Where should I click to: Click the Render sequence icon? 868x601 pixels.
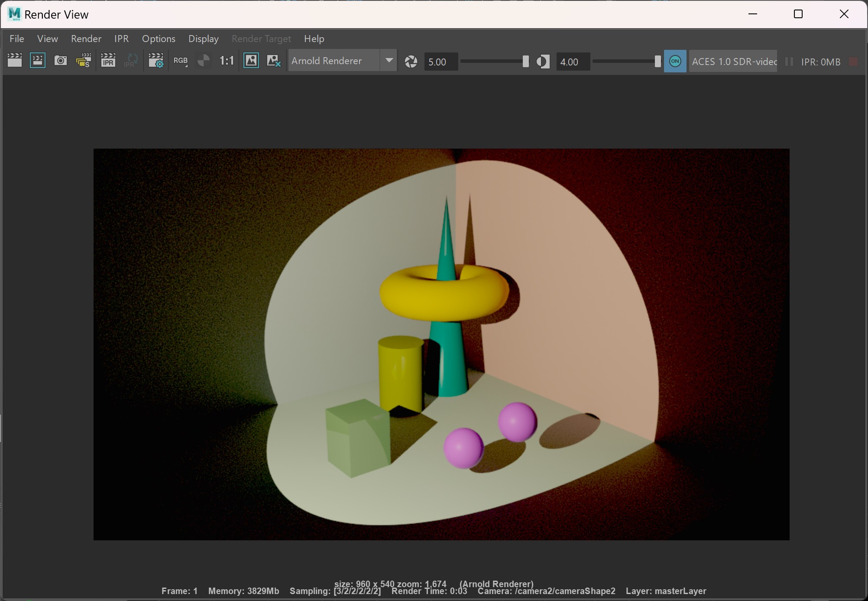[84, 61]
